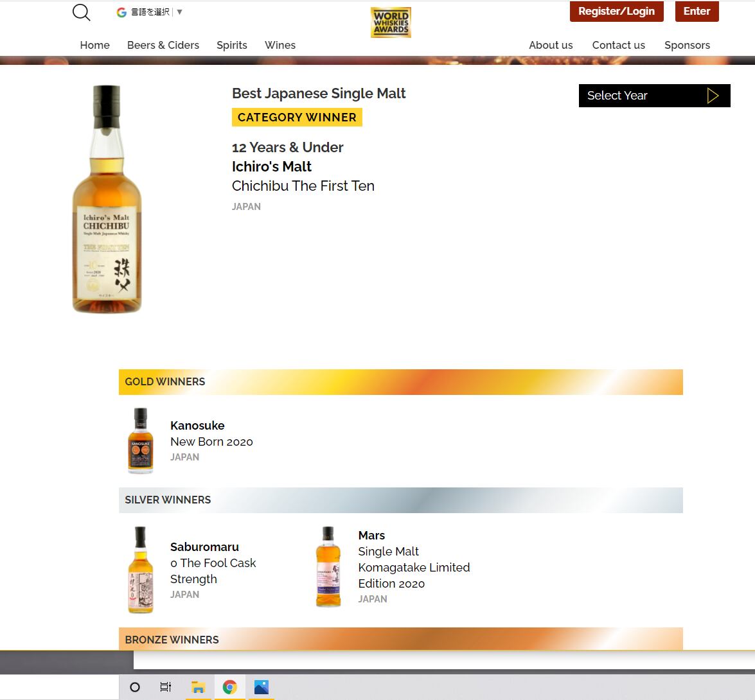Click the Windows Cortana circle taskbar icon
Screen dimensions: 755x700
pos(136,687)
